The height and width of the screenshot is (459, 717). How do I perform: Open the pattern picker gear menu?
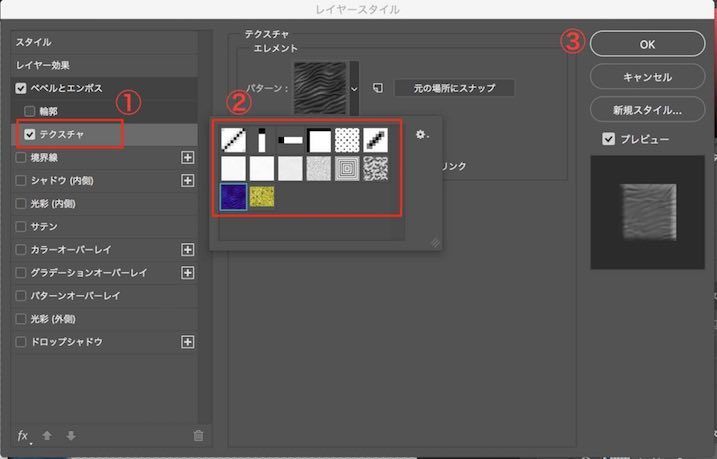422,134
